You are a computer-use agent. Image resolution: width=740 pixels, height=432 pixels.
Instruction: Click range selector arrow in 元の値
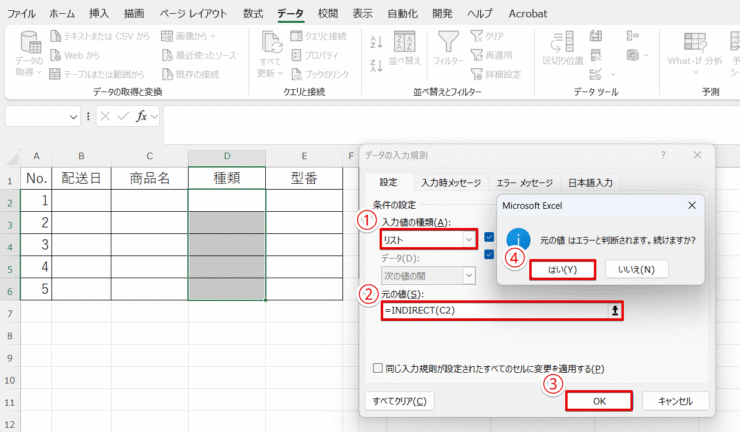615,311
